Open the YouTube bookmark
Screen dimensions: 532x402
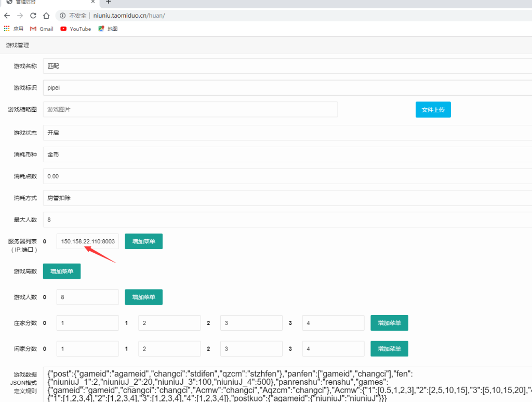[75, 29]
